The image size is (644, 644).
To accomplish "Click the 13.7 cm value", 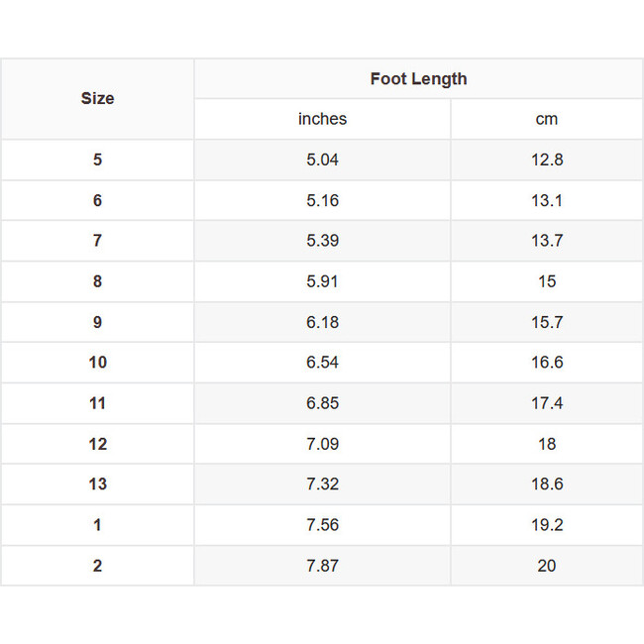I will point(547,241).
